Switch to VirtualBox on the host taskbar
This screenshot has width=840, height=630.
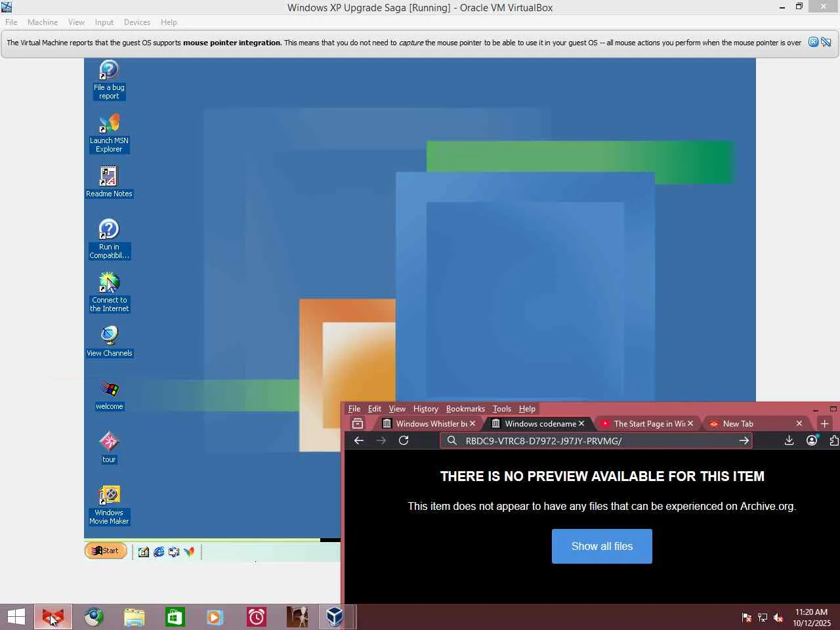click(x=335, y=617)
